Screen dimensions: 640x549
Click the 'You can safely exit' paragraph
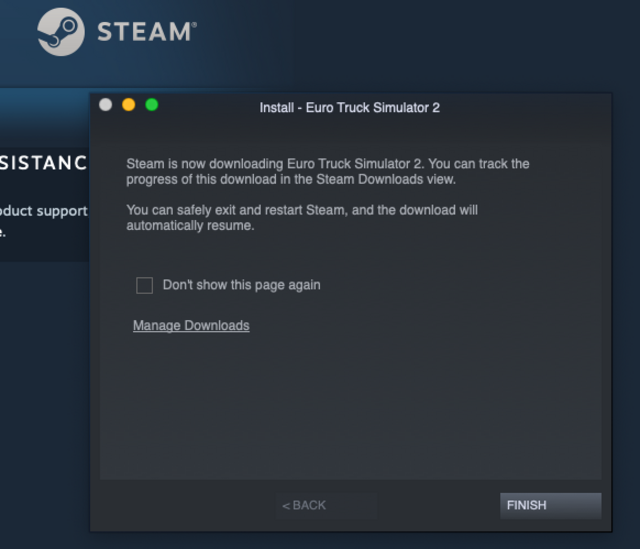click(302, 218)
